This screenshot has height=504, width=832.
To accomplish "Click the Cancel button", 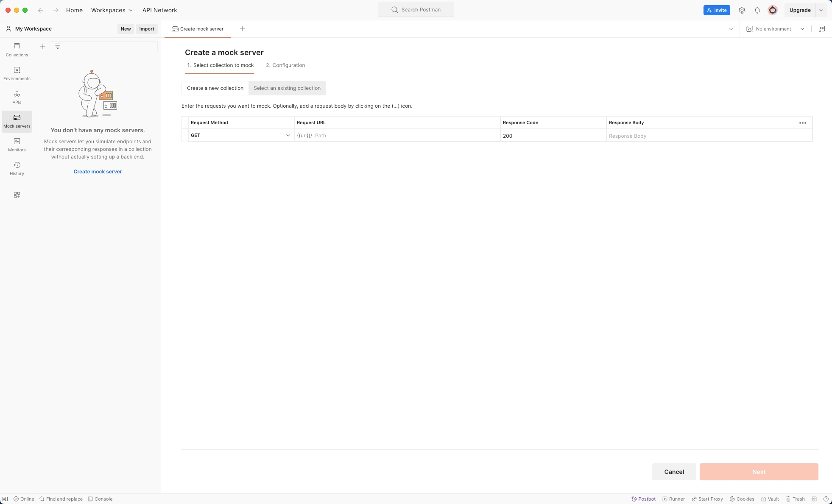I will pyautogui.click(x=674, y=472).
